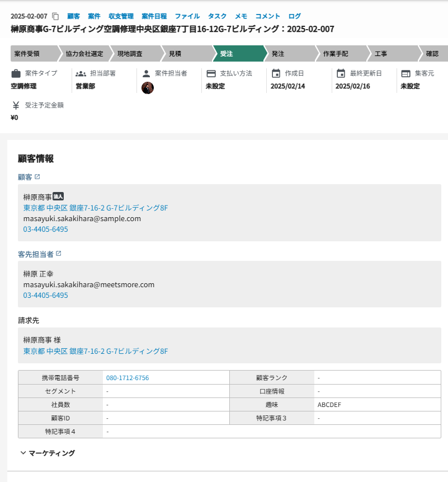Image resolution: width=448 pixels, height=482 pixels.
Task: Open the タスク tab
Action: [217, 16]
